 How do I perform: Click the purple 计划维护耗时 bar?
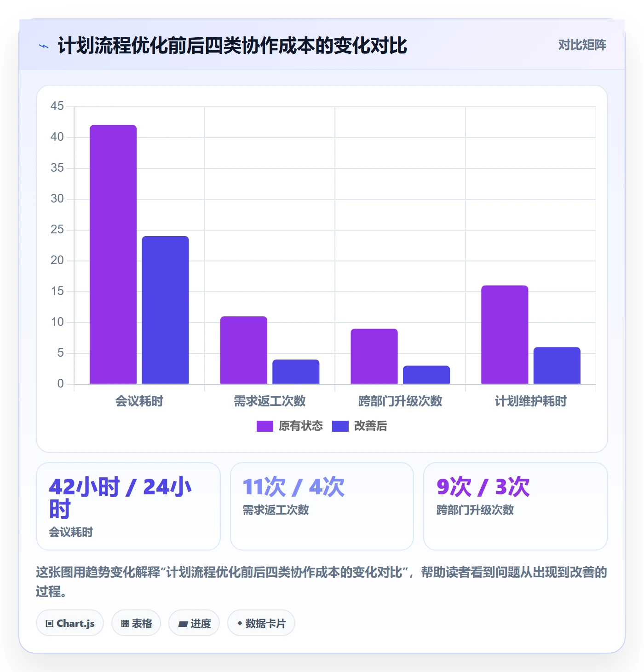[x=505, y=335]
